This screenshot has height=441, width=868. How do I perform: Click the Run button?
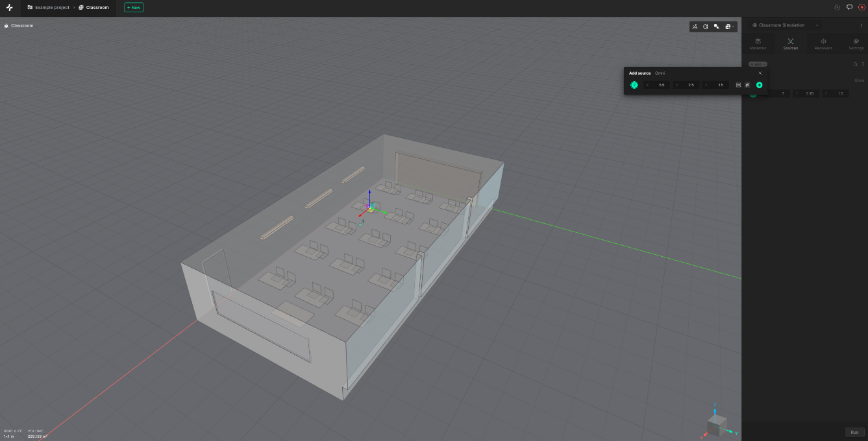[854, 432]
